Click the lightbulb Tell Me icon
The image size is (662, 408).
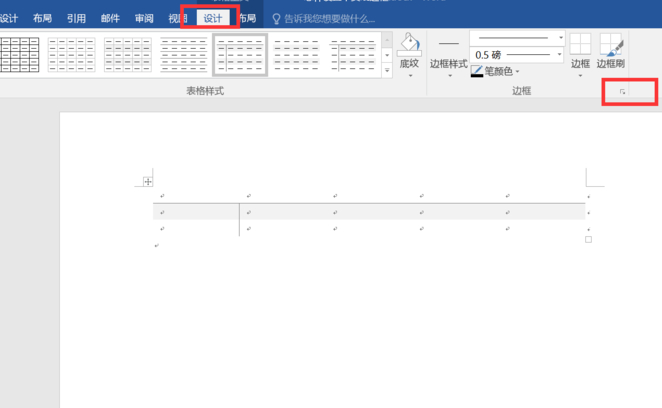pyautogui.click(x=277, y=19)
